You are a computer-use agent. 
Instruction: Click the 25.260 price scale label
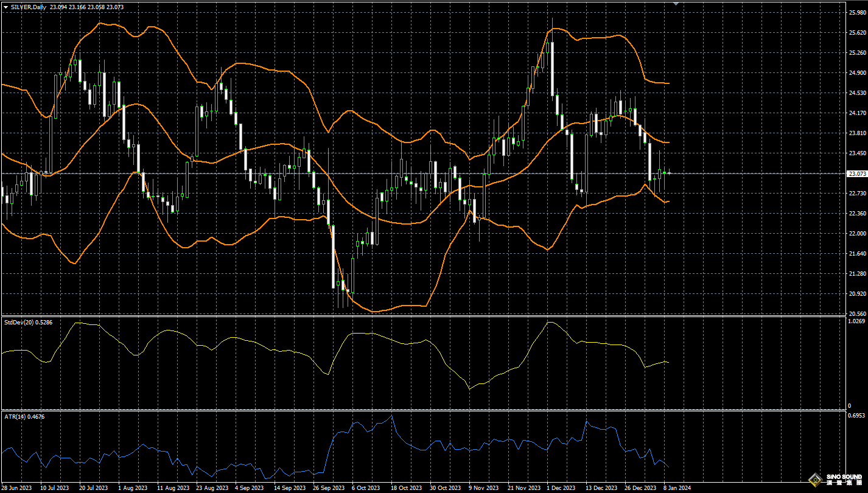(x=856, y=53)
